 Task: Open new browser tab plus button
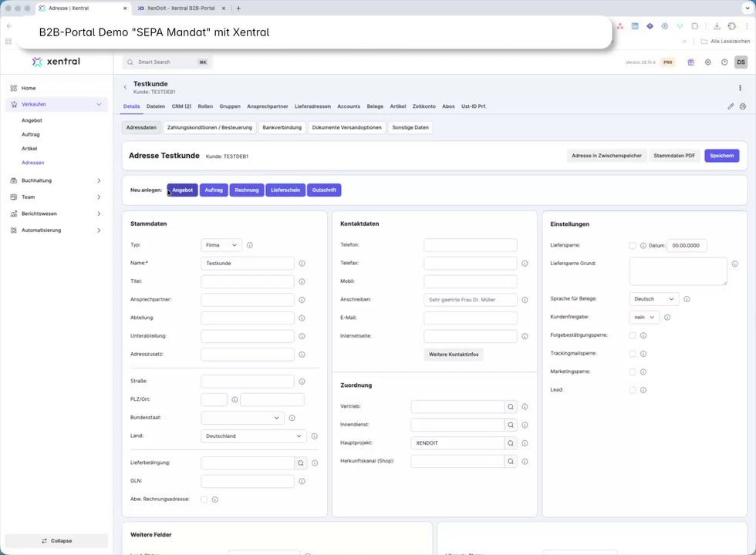click(238, 8)
